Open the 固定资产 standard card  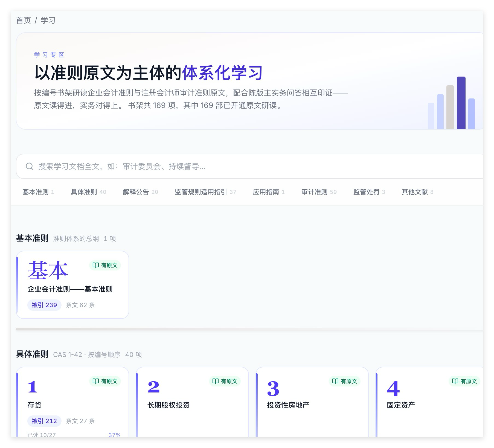pos(429,402)
